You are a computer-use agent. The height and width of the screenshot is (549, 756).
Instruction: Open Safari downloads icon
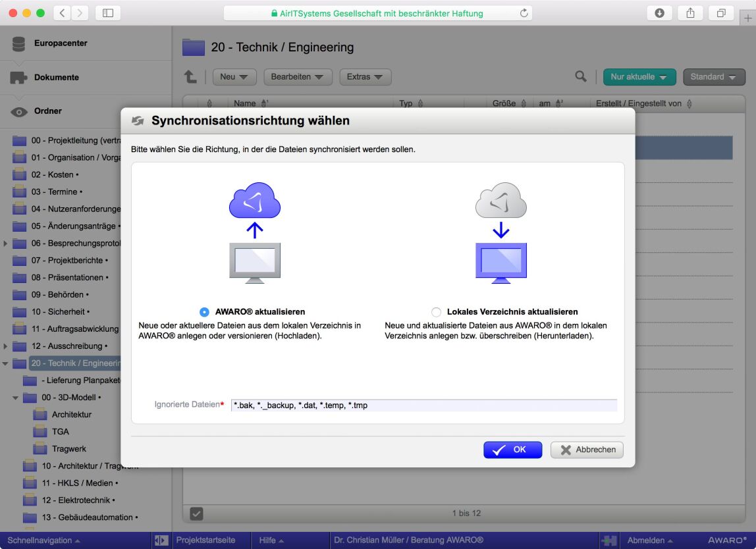coord(660,13)
